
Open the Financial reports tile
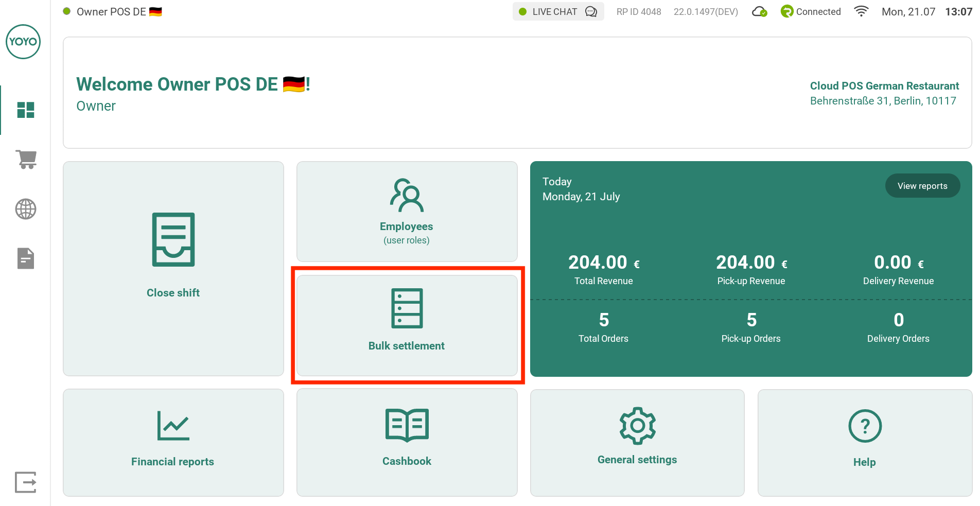(173, 442)
